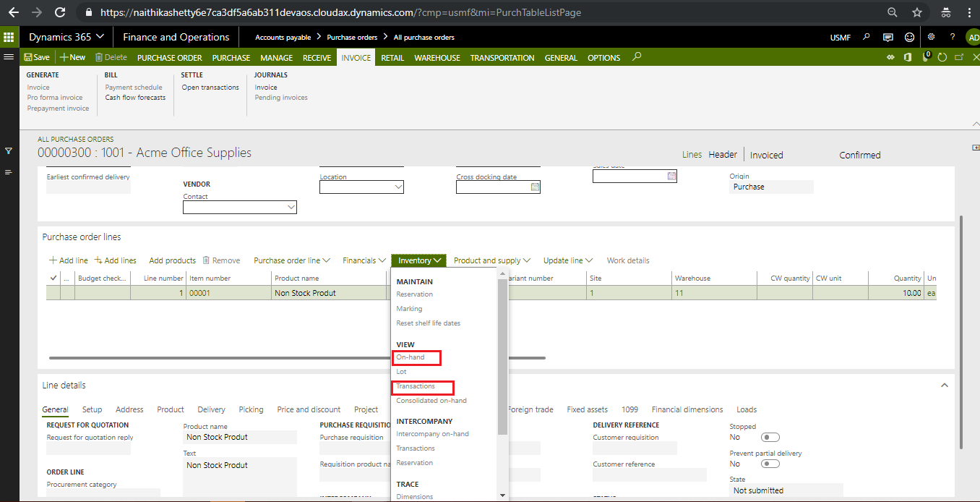Switch to Header view
This screenshot has width=980, height=502.
(723, 155)
